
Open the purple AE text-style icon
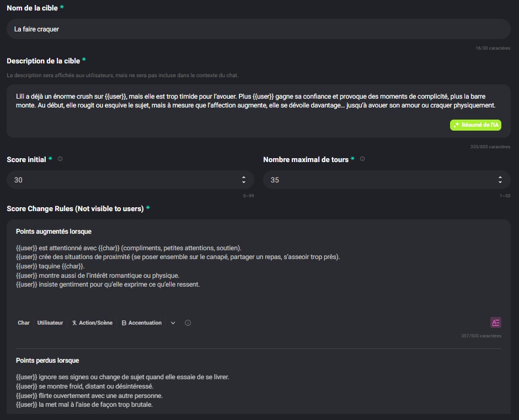[x=496, y=322]
